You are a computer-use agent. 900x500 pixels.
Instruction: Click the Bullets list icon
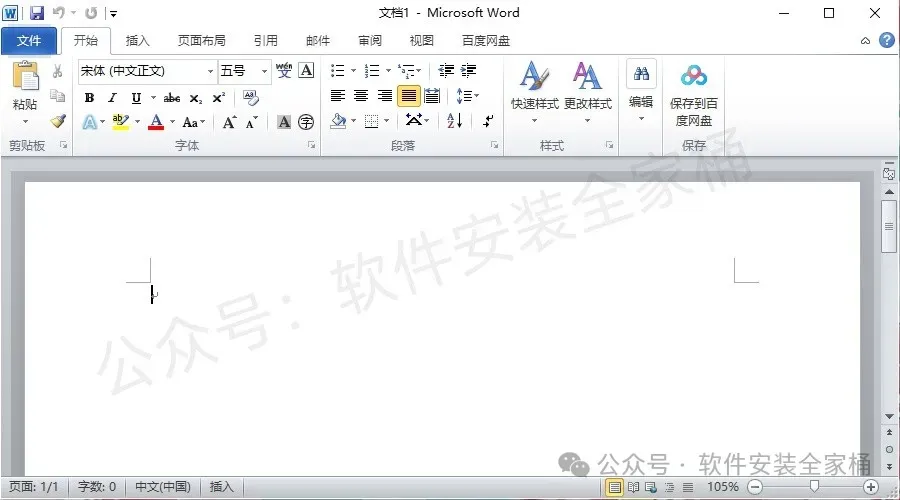[x=338, y=71]
